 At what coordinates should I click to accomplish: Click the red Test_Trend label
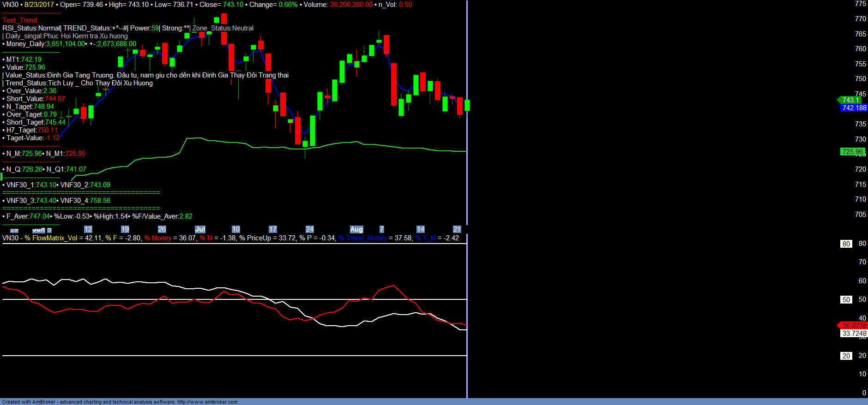click(x=20, y=20)
